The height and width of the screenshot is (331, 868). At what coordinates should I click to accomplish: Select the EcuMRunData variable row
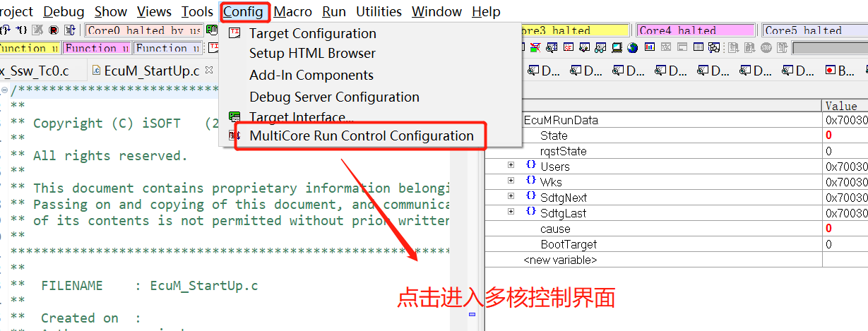[x=677, y=120]
